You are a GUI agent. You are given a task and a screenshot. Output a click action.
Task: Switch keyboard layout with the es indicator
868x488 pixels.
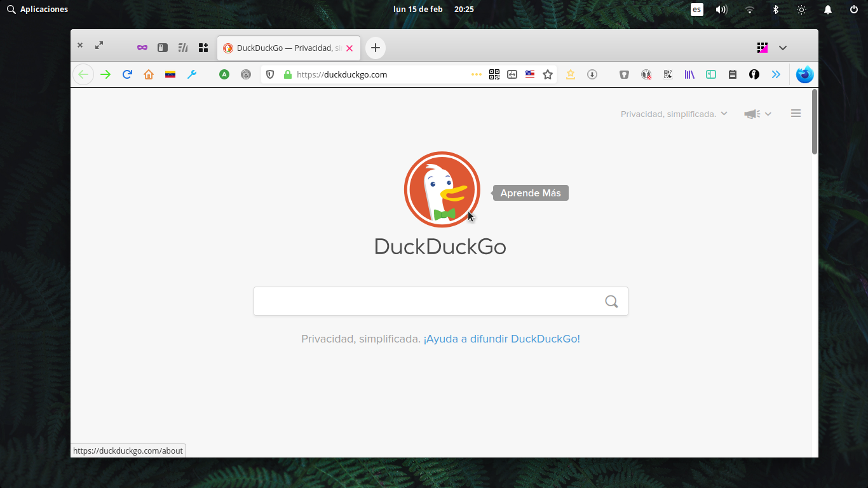pos(697,10)
